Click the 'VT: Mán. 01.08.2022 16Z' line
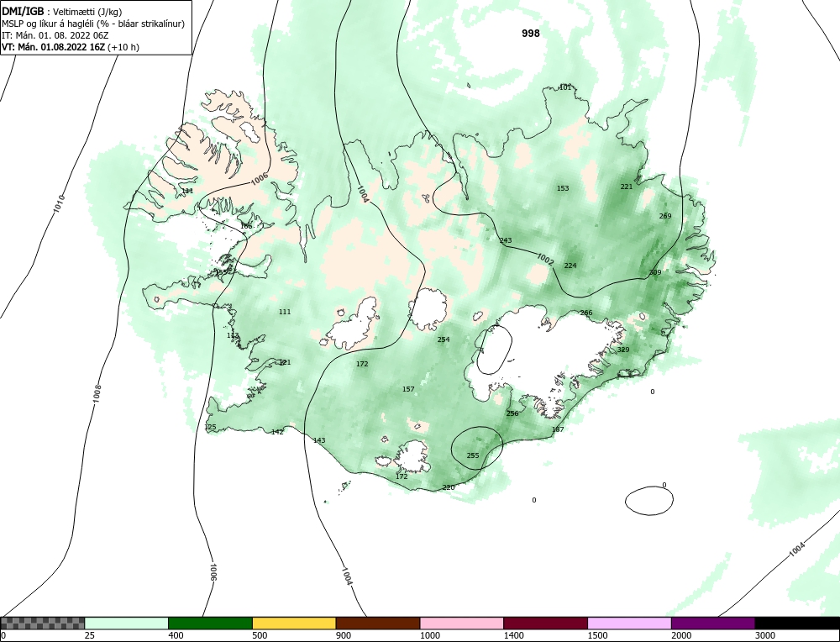The height and width of the screenshot is (642, 840). point(54,46)
